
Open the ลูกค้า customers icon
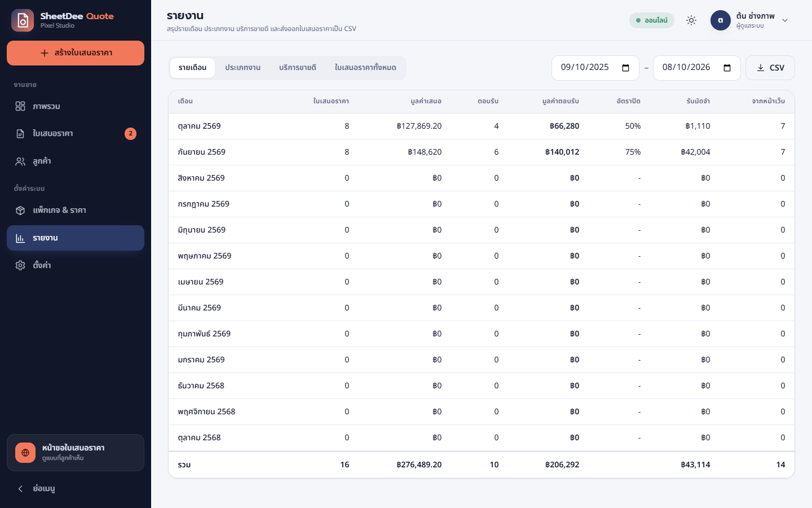[20, 161]
